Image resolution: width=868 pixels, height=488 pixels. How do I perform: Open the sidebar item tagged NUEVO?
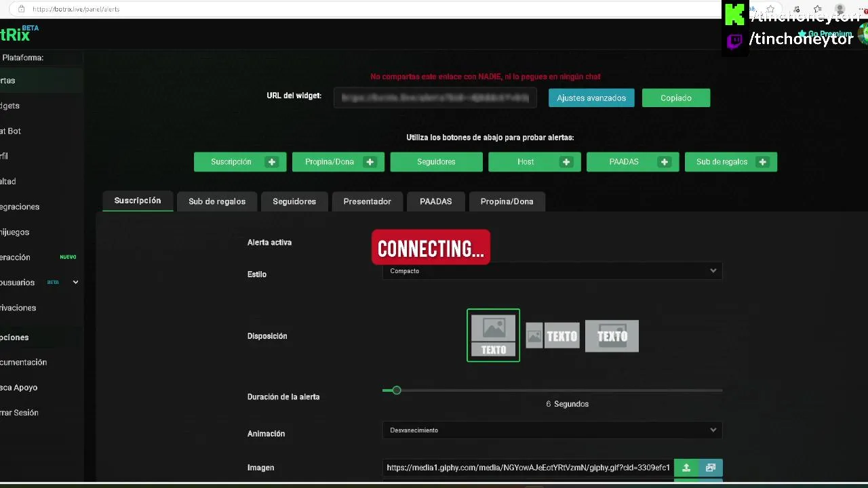click(41, 258)
